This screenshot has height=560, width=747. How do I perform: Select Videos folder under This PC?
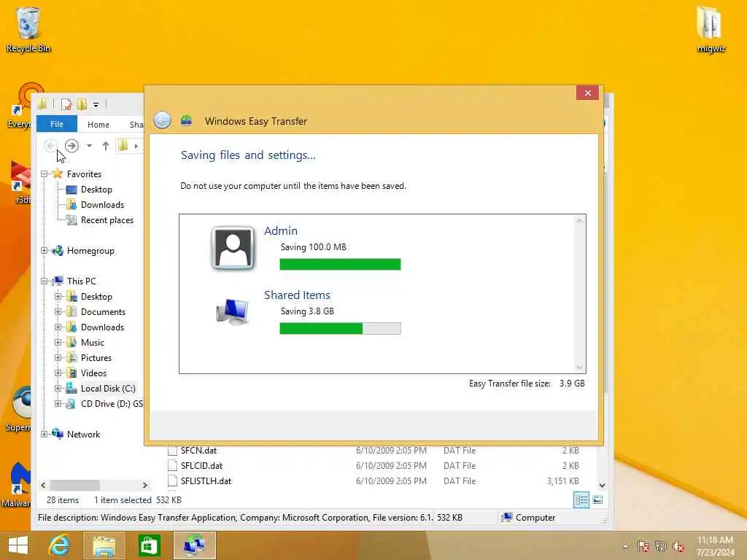click(93, 373)
